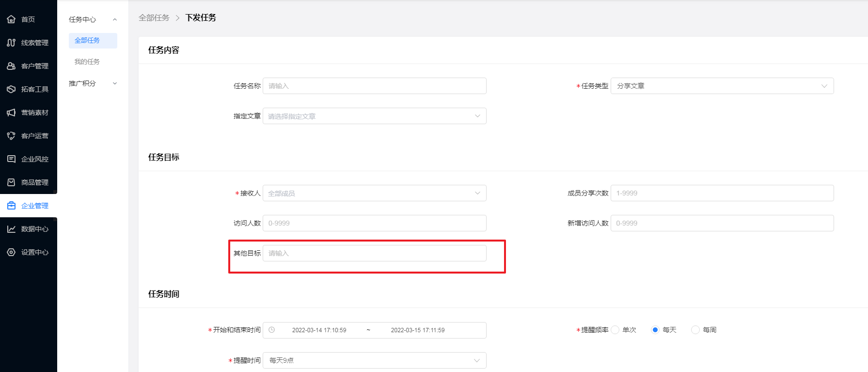Viewport: 868px width, 372px height.
Task: Open 拓客工具 menu item
Action: [29, 89]
